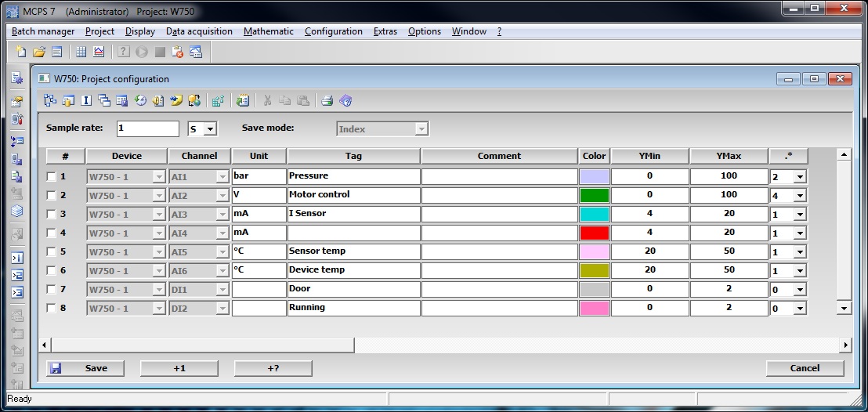
Task: Open the chart display toolbar icon
Action: [x=99, y=52]
